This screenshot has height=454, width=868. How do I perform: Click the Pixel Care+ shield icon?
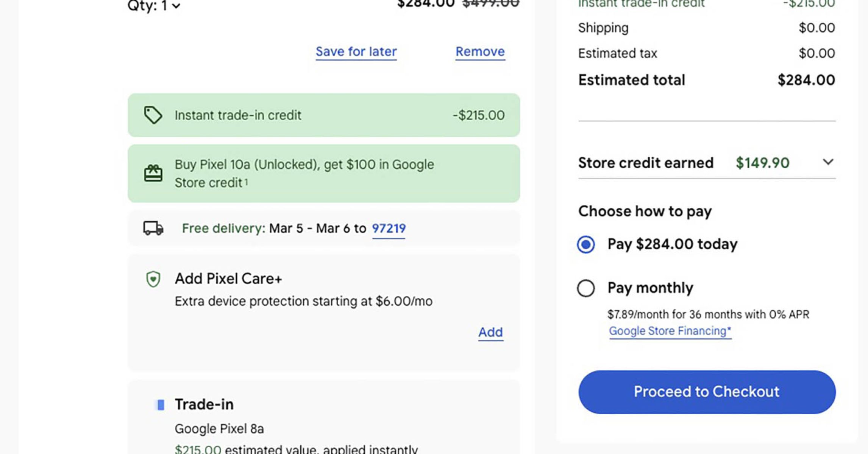pyautogui.click(x=153, y=279)
